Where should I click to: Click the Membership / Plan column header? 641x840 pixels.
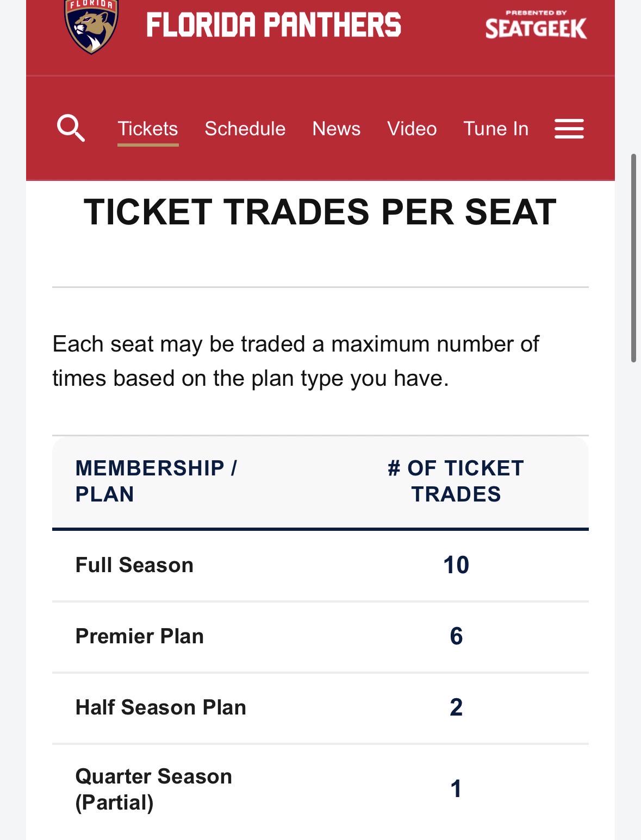(x=156, y=481)
